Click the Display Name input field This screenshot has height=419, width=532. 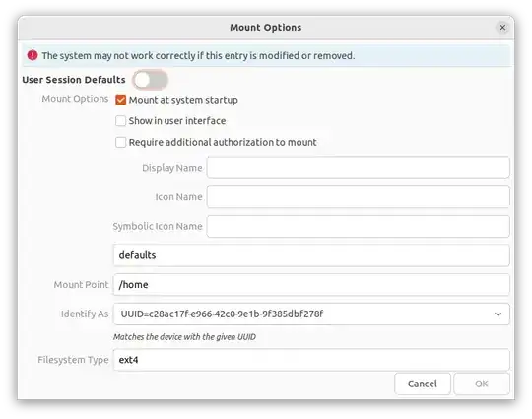tap(358, 168)
